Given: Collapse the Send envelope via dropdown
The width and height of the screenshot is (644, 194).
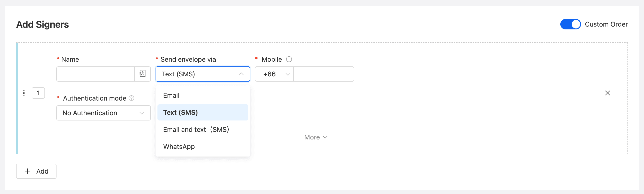Looking at the screenshot, I should [x=241, y=74].
